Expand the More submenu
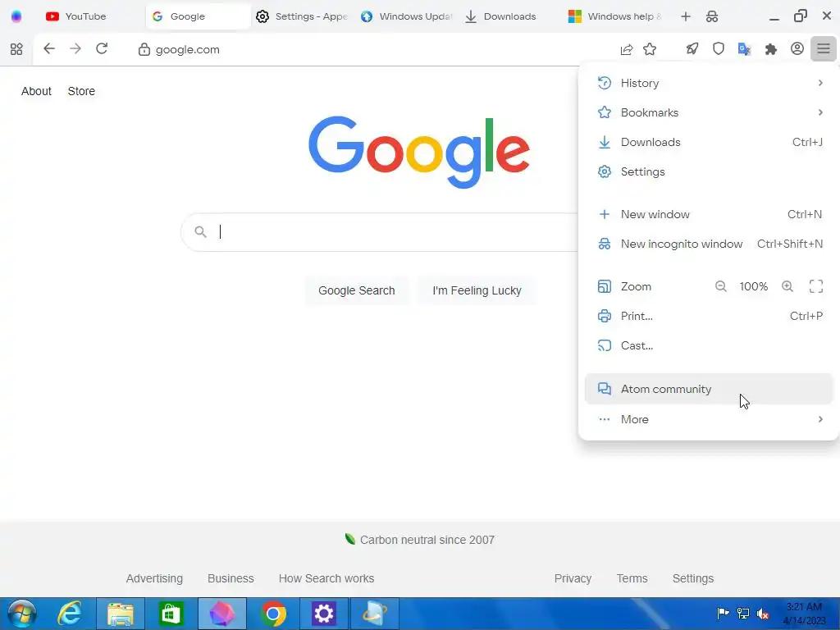 click(709, 419)
